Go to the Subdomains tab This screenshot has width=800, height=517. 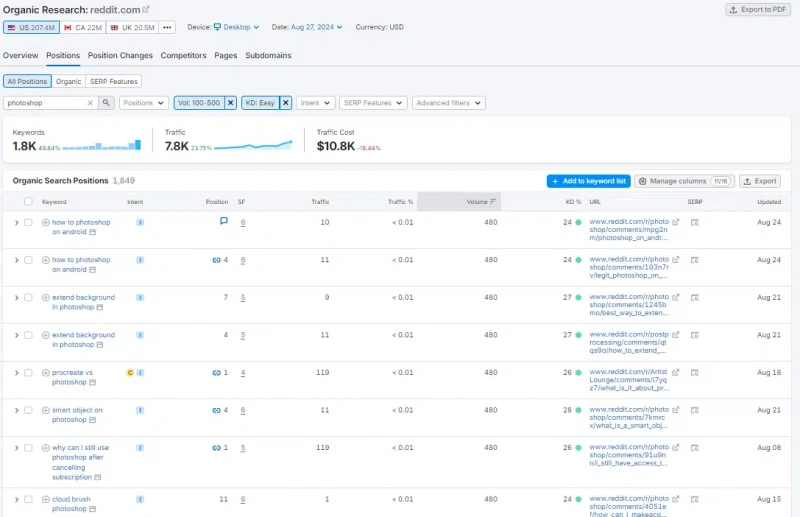click(x=268, y=55)
